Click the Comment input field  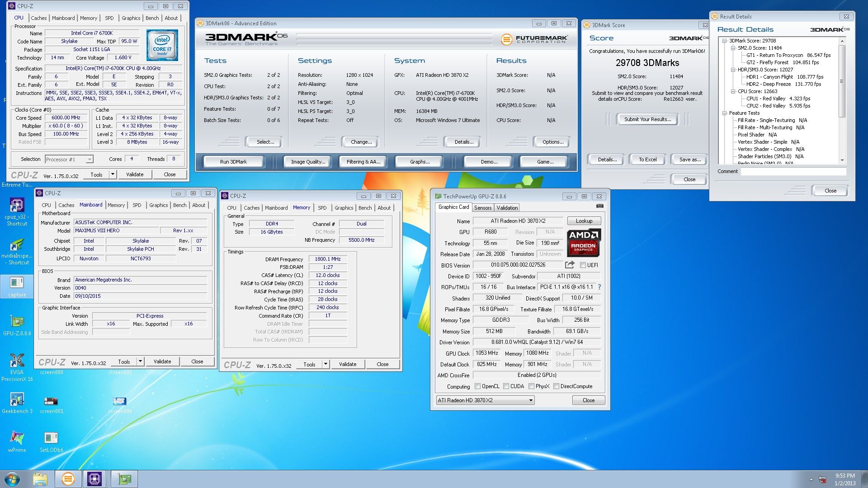tap(793, 172)
